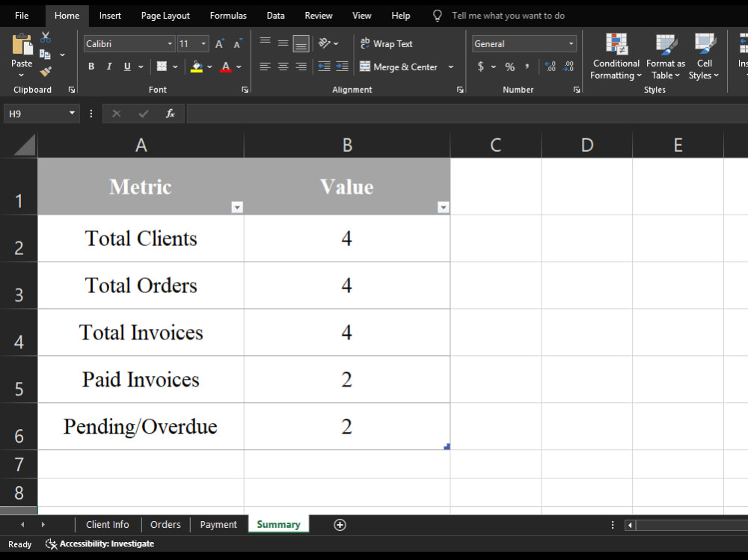Apply Comma Style format
The height and width of the screenshot is (560, 748).
tap(527, 67)
